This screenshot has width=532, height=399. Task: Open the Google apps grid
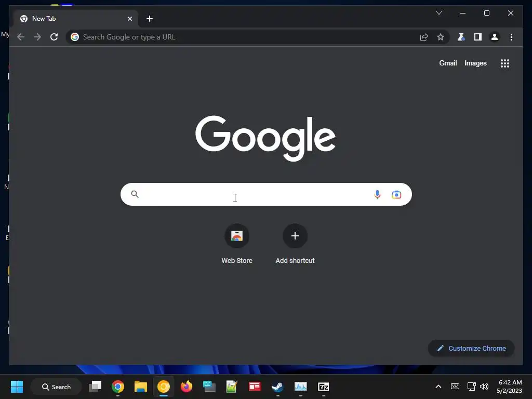pos(505,63)
